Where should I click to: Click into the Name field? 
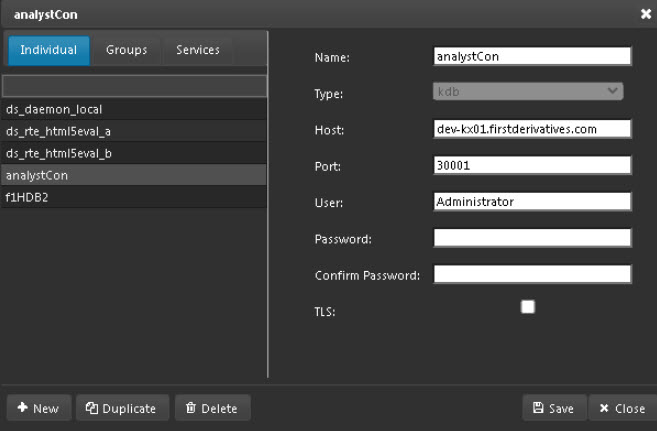pyautogui.click(x=532, y=57)
